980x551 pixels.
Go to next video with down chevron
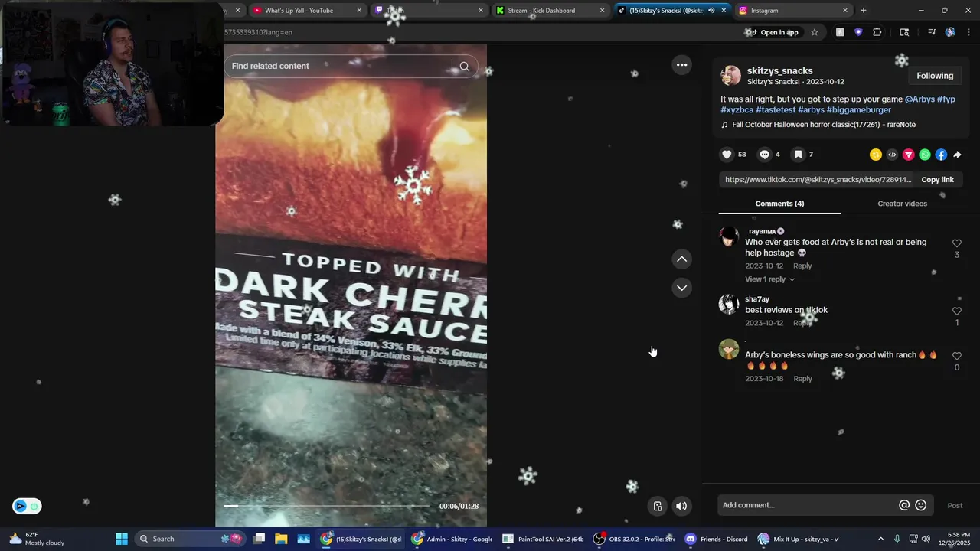681,288
